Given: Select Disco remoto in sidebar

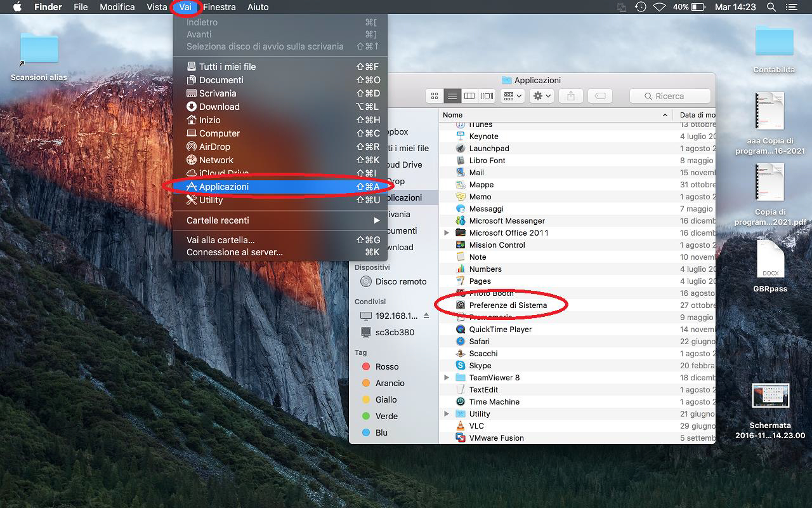Looking at the screenshot, I should pos(393,281).
